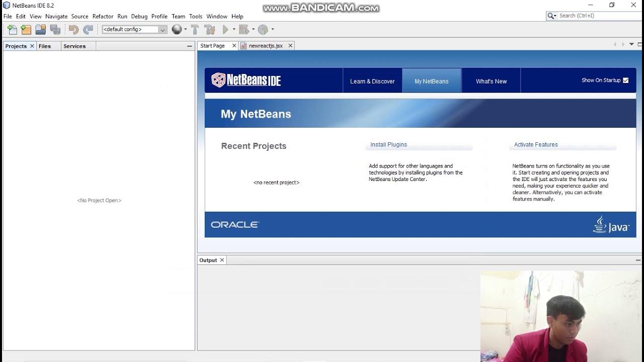Click the Clean and Build icon
Viewport: 644px width, 362px height.
pos(210,30)
